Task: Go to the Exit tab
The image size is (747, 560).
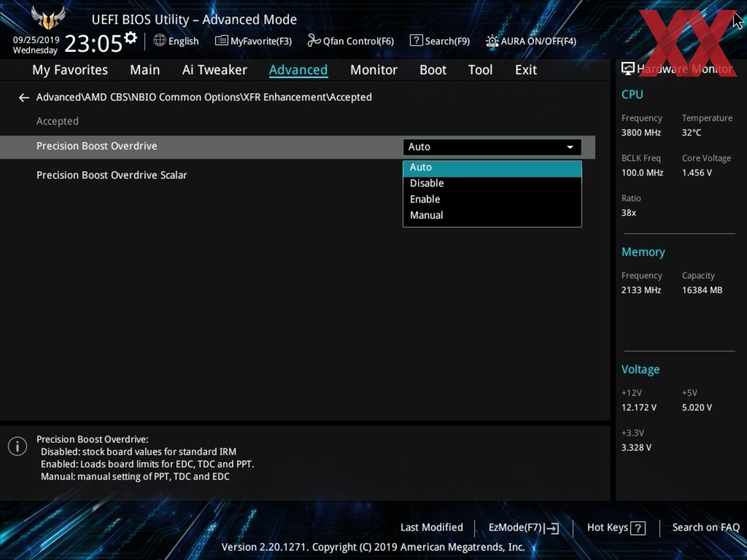Action: 526,70
